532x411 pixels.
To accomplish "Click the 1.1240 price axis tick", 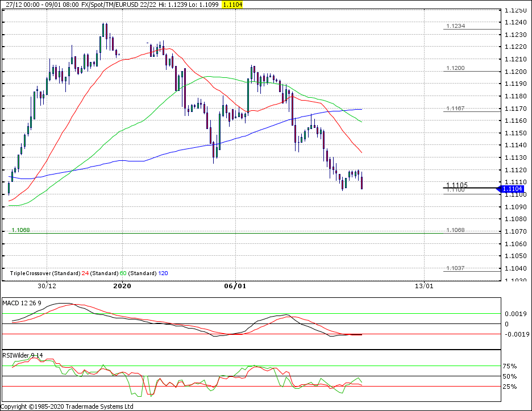I will click(x=516, y=22).
